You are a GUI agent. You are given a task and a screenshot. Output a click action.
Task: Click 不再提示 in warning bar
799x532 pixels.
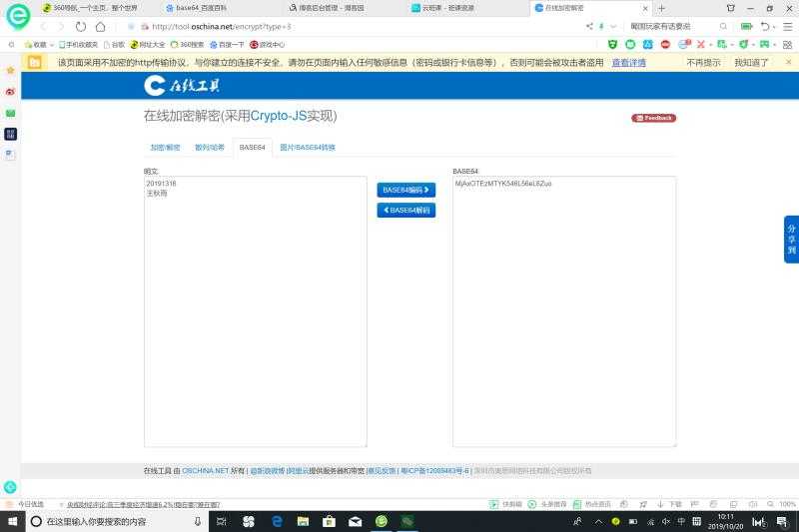703,63
